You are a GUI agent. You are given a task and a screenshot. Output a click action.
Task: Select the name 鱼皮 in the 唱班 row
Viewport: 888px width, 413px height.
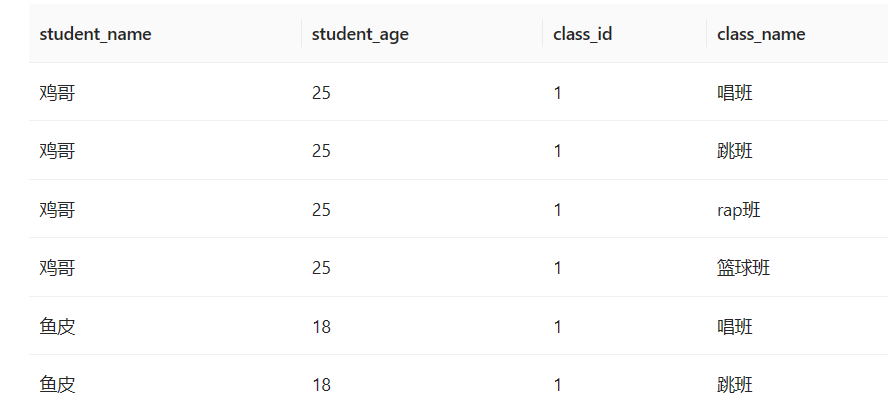[57, 327]
